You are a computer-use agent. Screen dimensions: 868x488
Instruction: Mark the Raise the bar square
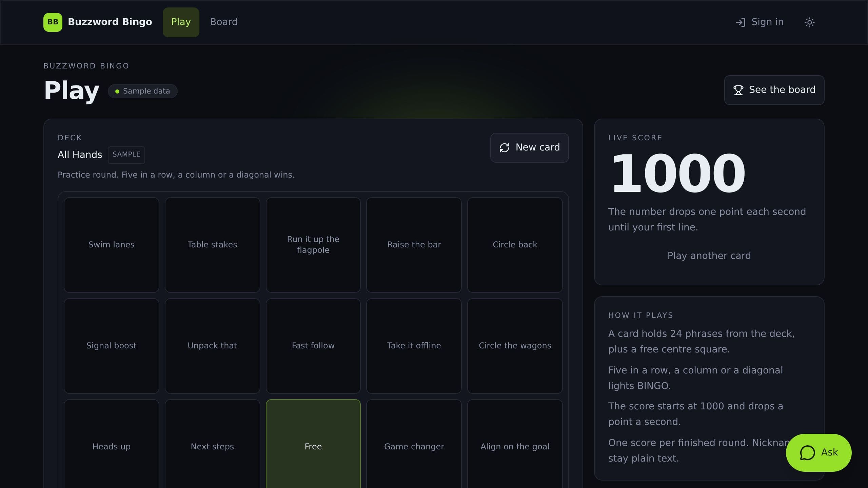(x=414, y=245)
